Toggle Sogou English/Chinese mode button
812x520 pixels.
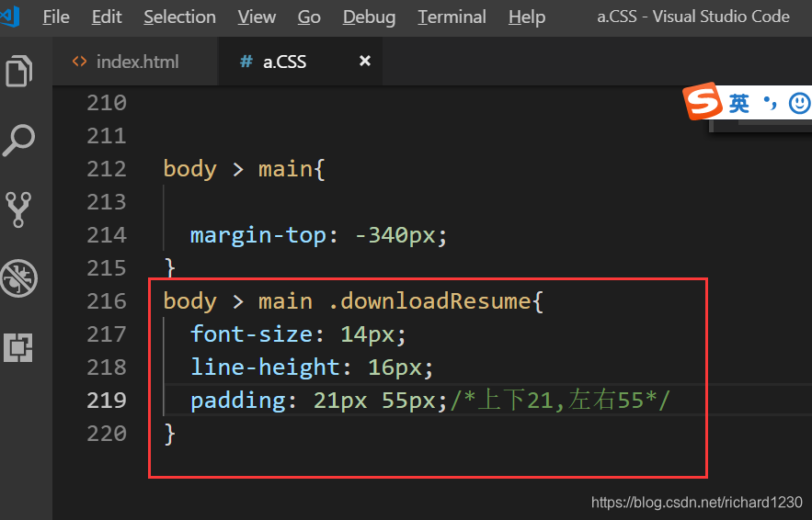(739, 104)
